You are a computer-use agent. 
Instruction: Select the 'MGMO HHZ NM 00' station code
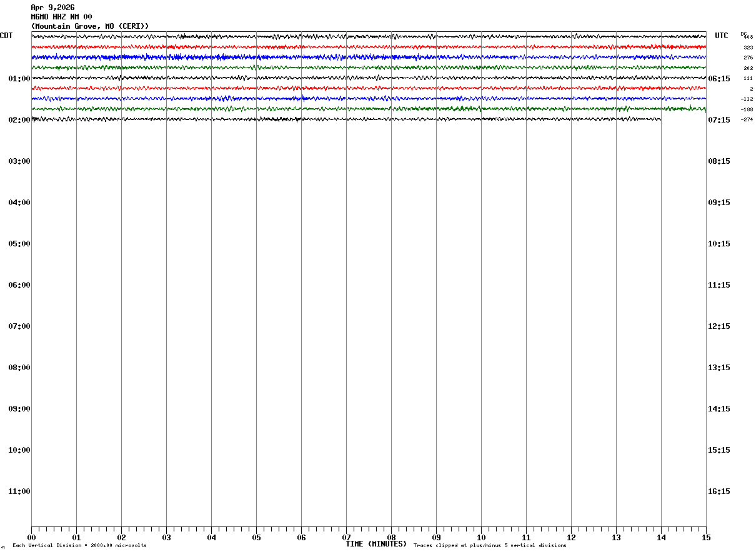point(61,17)
